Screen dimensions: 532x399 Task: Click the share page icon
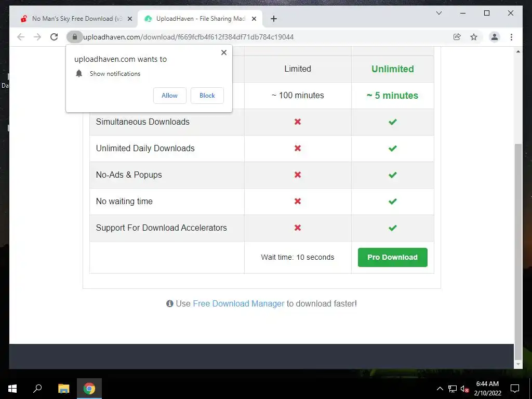(x=457, y=37)
